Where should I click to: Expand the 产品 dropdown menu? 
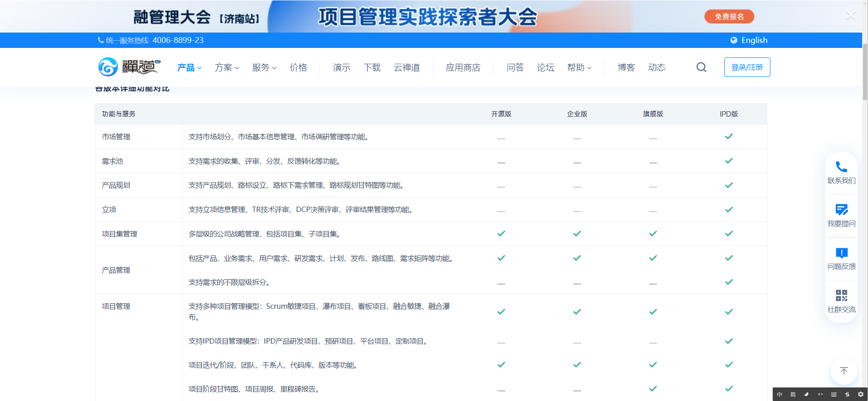(x=189, y=67)
